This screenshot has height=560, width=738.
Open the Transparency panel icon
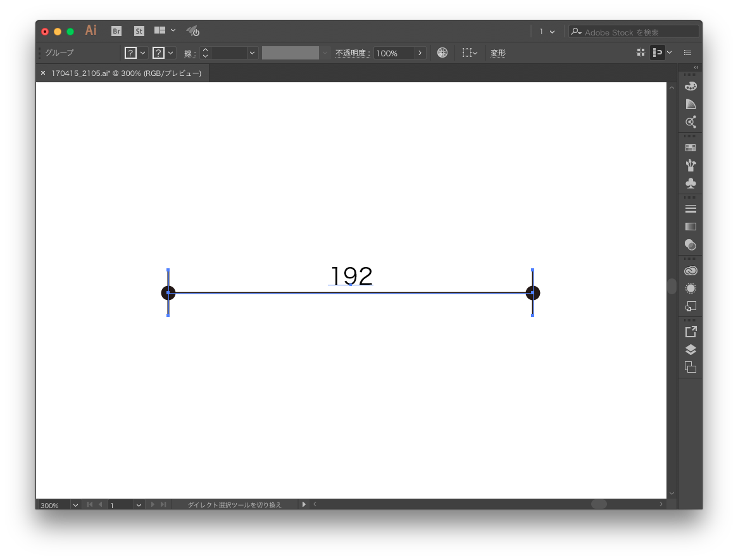coord(691,245)
